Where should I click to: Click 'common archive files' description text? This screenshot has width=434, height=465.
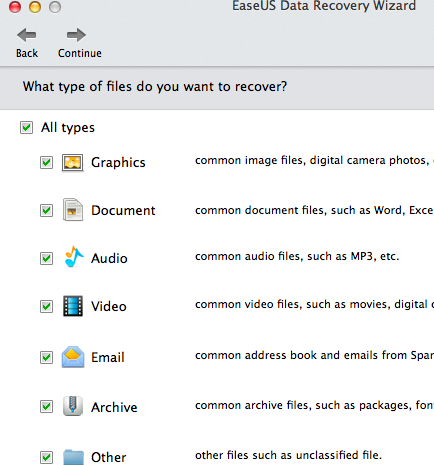(314, 405)
